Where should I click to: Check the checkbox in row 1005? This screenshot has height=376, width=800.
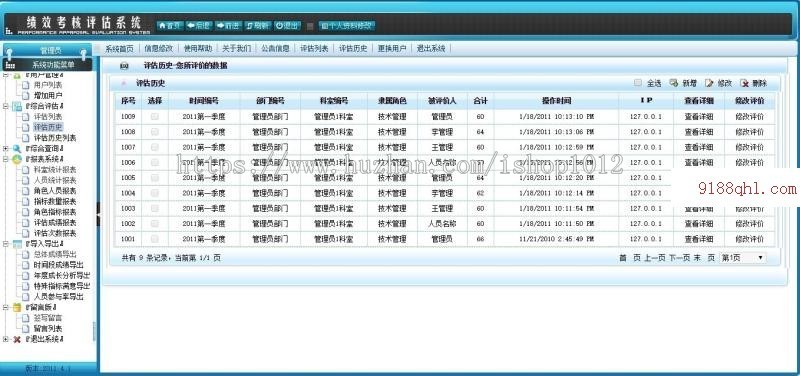point(155,178)
